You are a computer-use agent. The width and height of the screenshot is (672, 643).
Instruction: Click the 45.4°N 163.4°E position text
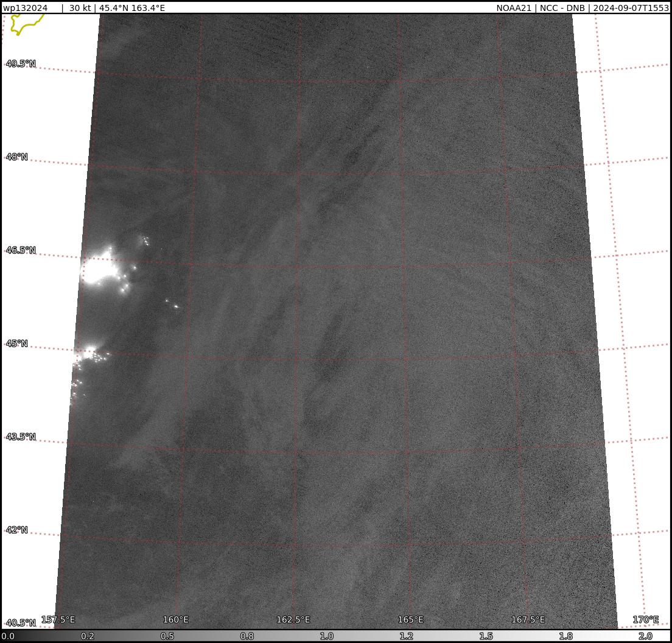pyautogui.click(x=132, y=8)
